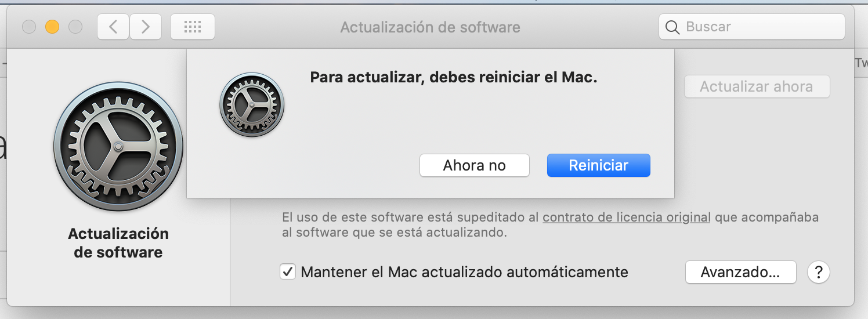Open the Avanzado… options

pyautogui.click(x=740, y=272)
